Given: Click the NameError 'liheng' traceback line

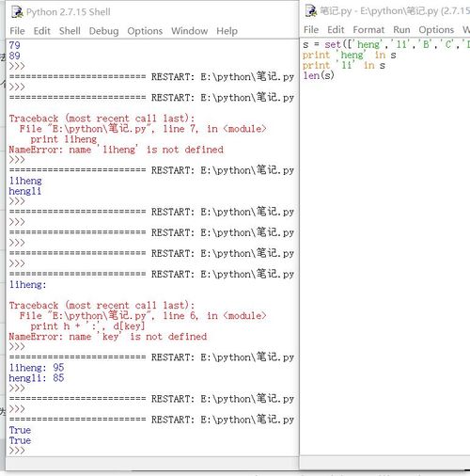Looking at the screenshot, I should (x=116, y=150).
